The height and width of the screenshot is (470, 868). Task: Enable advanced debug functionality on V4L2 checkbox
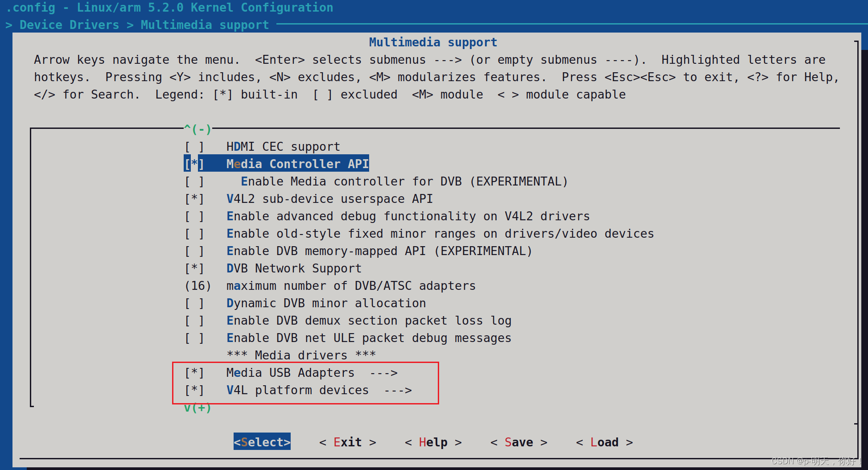click(x=194, y=216)
